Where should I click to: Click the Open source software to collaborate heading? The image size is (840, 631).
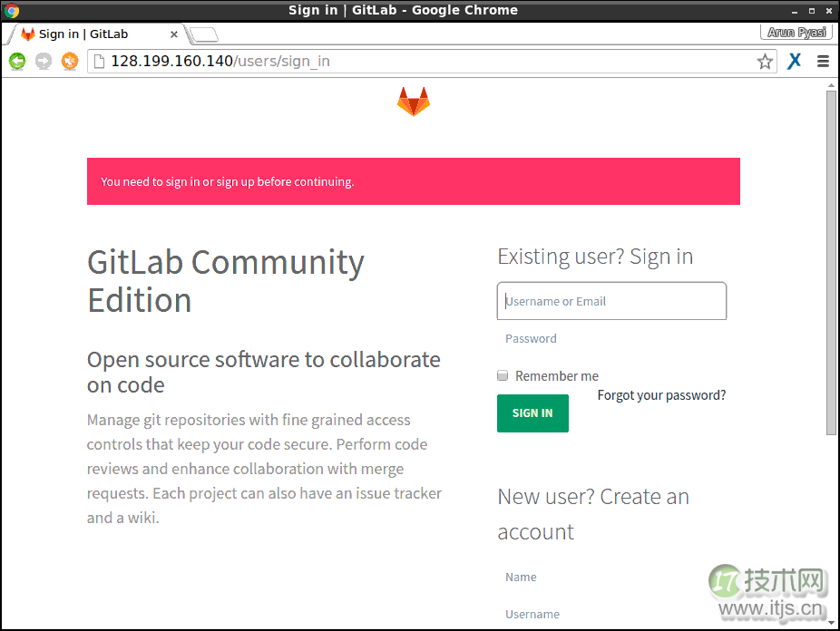click(264, 373)
